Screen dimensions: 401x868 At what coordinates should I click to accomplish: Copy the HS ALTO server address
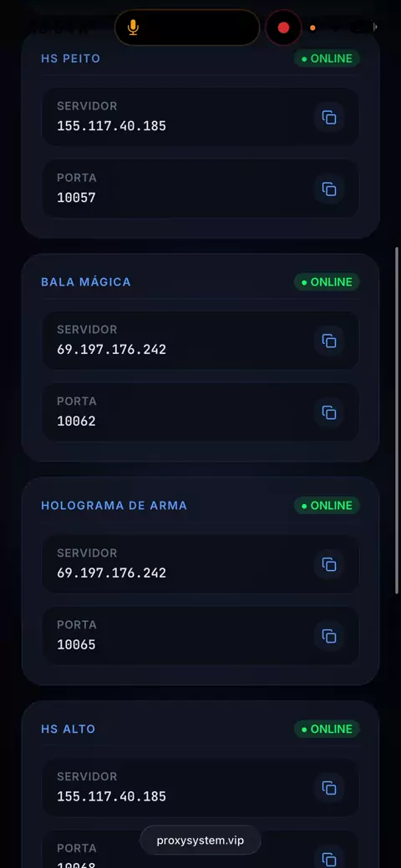click(329, 788)
